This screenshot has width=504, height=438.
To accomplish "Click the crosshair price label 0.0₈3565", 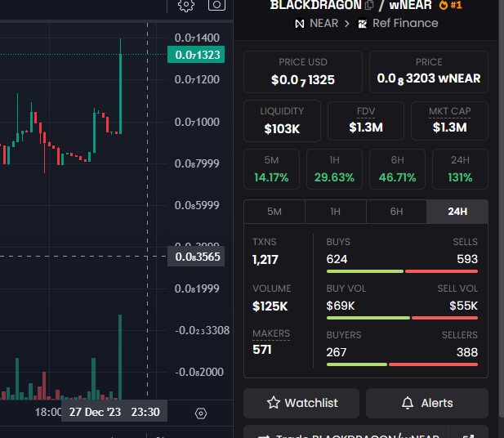I will point(196,257).
